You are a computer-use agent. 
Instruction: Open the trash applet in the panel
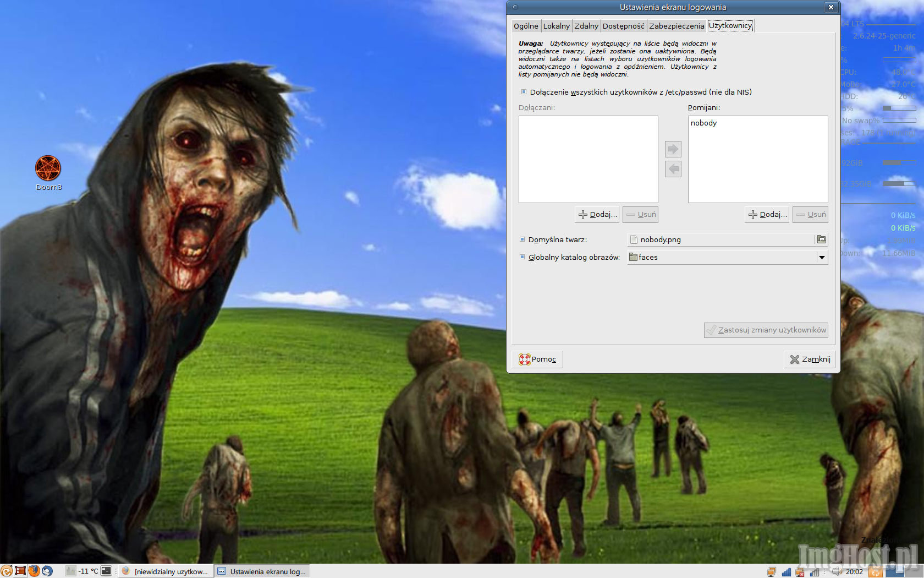876,571
